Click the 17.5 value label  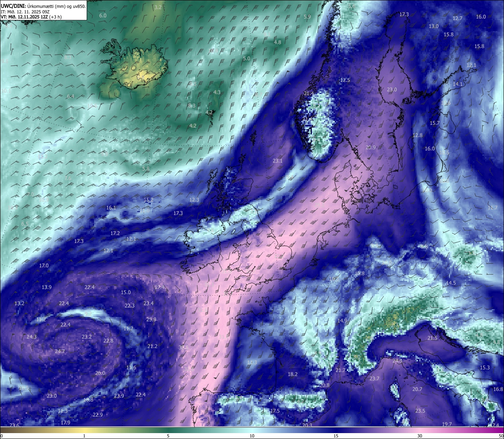[275, 411]
